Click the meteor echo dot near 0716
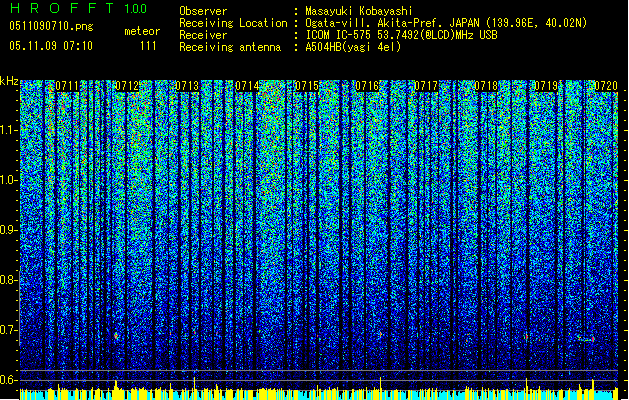Viewport: 629px width, 400px height. tap(380, 334)
